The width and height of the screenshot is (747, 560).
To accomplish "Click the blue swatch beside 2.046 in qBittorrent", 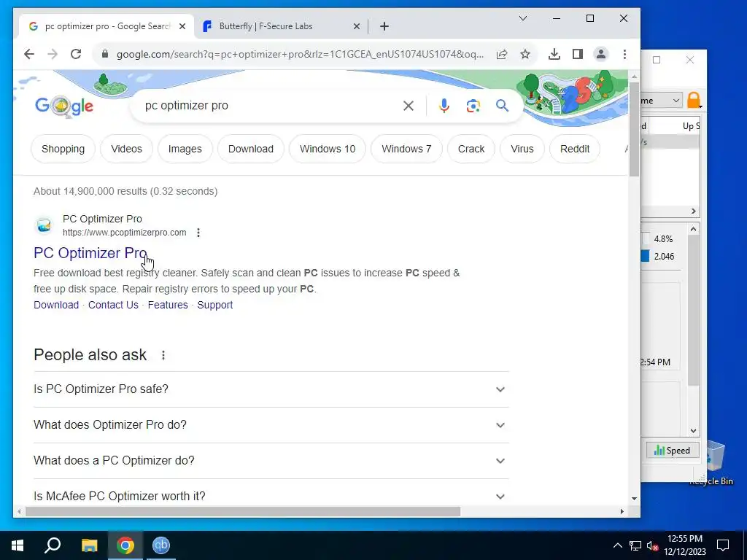I will 645,256.
